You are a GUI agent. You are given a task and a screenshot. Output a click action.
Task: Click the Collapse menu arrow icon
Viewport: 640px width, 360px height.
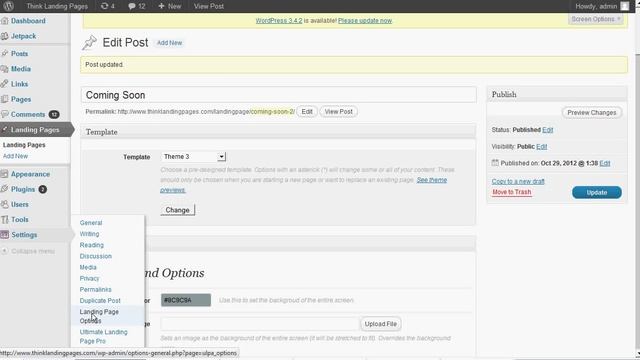[5, 251]
